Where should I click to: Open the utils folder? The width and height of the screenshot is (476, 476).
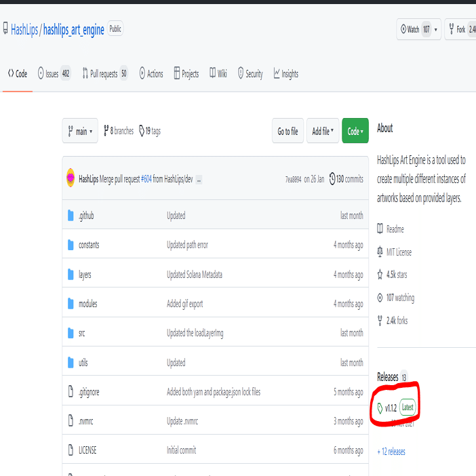[83, 362]
